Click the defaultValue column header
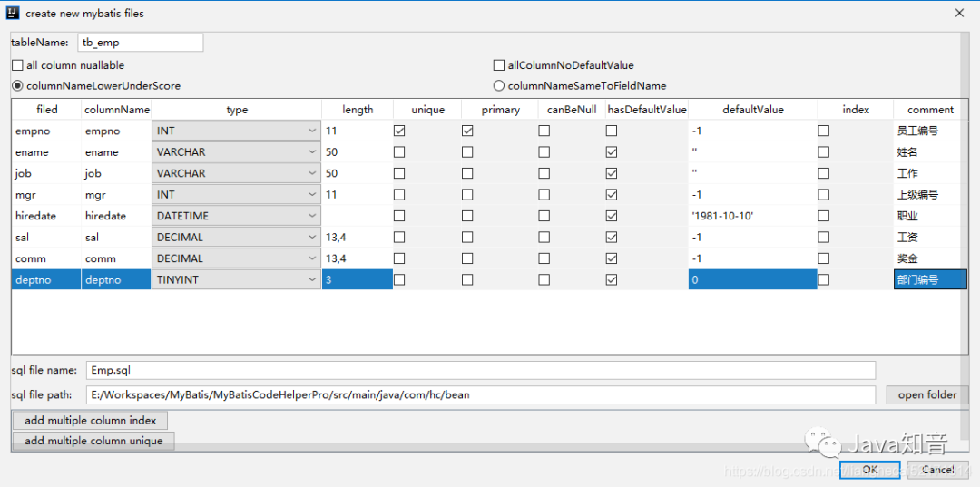Viewport: 980px width, 487px height. pyautogui.click(x=752, y=109)
